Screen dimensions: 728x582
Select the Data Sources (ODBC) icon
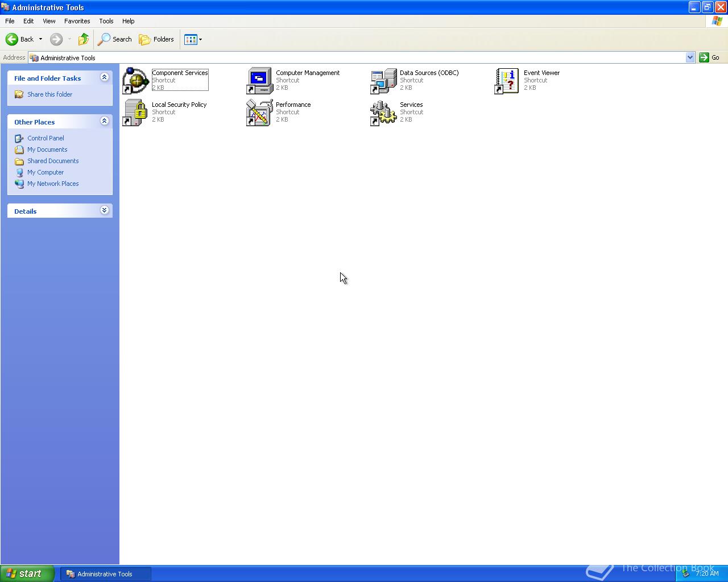click(x=383, y=81)
